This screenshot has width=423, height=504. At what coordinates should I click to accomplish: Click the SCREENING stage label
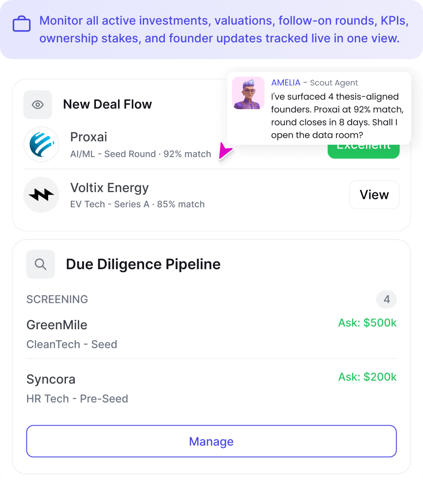click(x=57, y=299)
